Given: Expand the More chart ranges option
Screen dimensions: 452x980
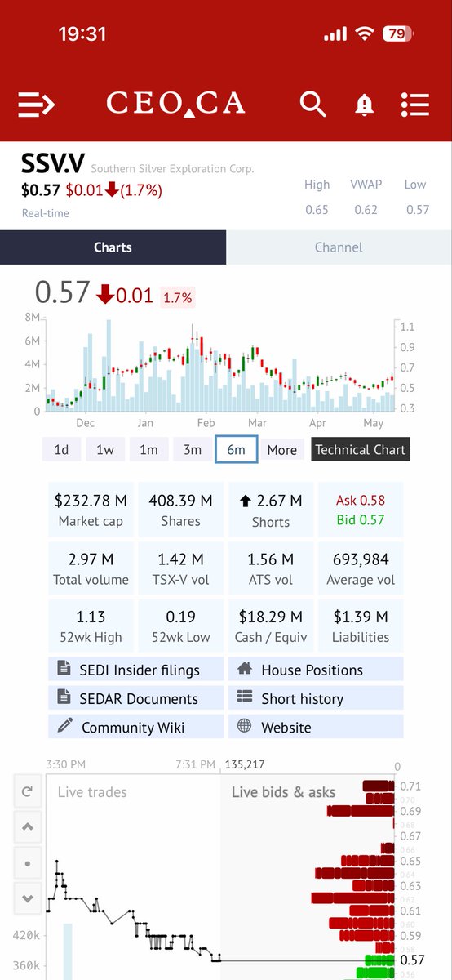Looking at the screenshot, I should [281, 449].
